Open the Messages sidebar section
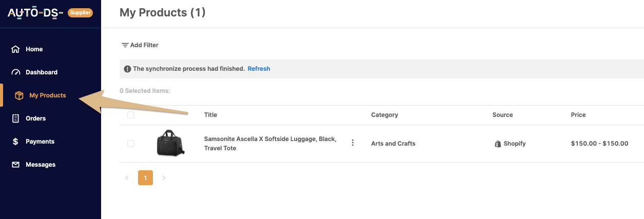The width and height of the screenshot is (644, 219). pos(40,165)
